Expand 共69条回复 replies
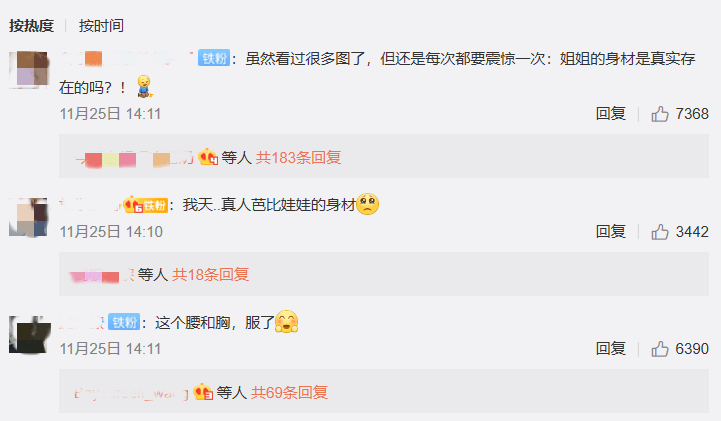 coord(289,393)
